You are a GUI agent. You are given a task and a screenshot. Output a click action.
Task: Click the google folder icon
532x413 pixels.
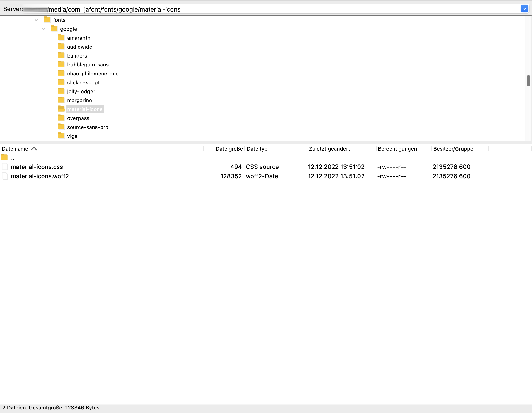[54, 29]
